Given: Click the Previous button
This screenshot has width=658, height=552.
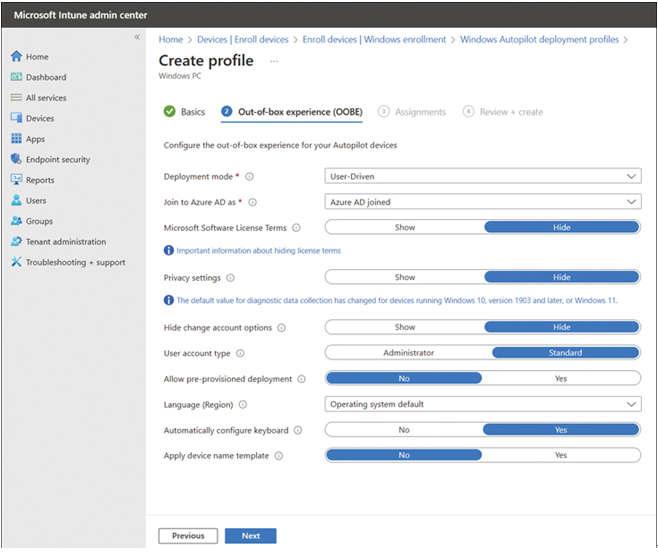Looking at the screenshot, I should (188, 536).
